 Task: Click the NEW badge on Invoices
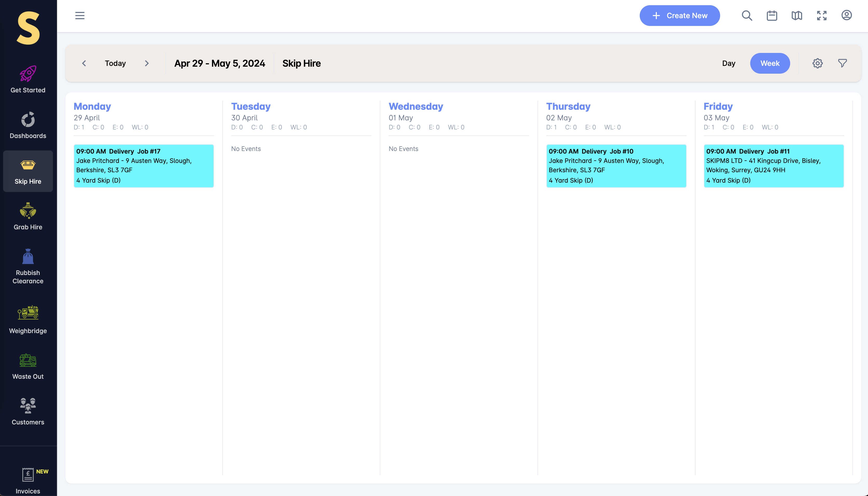[42, 471]
